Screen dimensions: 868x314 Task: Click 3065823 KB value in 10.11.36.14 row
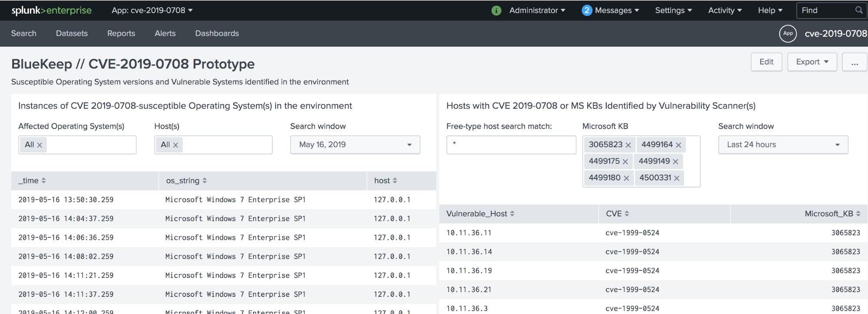pos(845,252)
